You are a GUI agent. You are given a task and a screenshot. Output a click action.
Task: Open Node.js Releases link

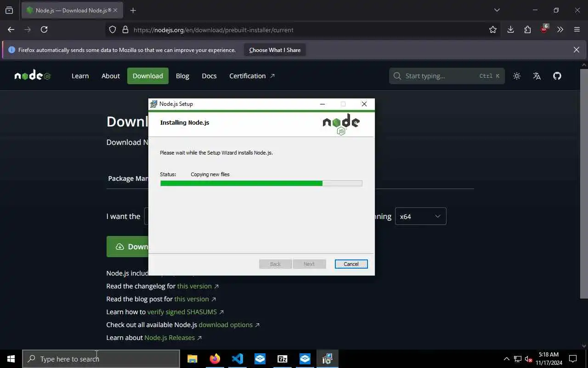pyautogui.click(x=170, y=338)
